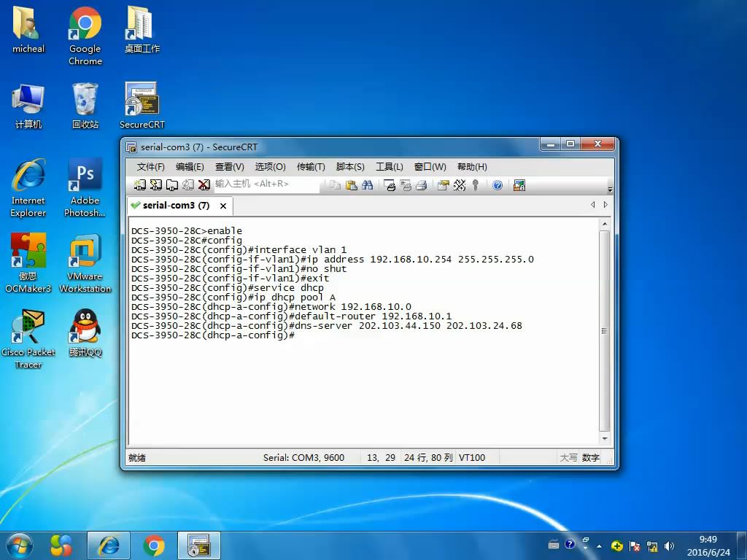The height and width of the screenshot is (560, 747).
Task: Select the 回收站 recycle bin icon
Action: click(x=85, y=106)
